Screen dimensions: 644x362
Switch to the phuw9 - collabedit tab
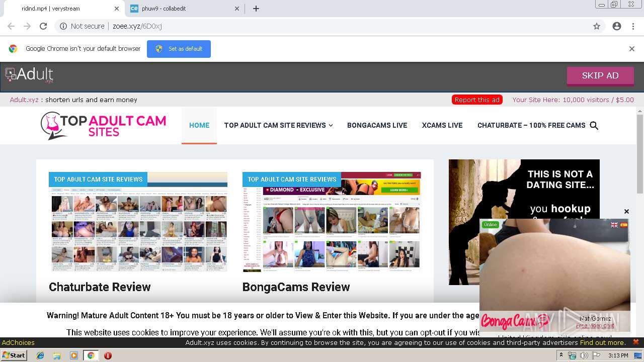pos(184,9)
